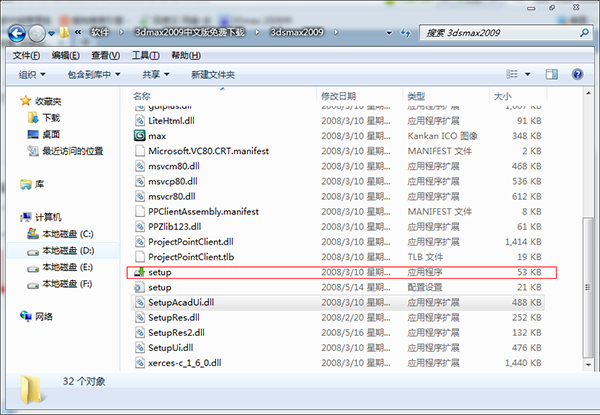Click the msvcp80.dll file icon
Screen dimensions: 600x415
140,181
